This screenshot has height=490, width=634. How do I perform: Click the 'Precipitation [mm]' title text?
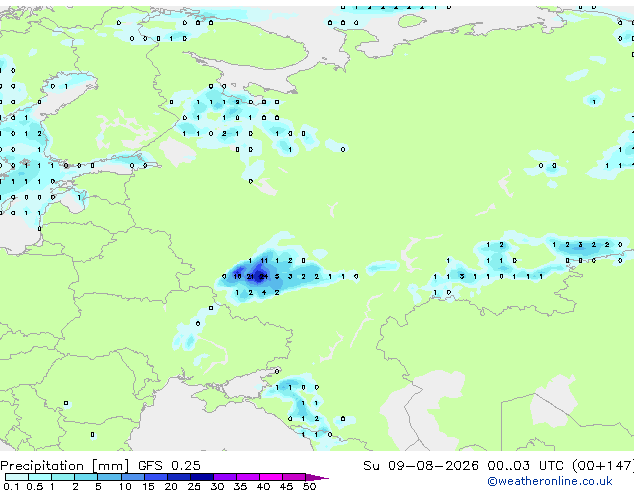tap(65, 466)
